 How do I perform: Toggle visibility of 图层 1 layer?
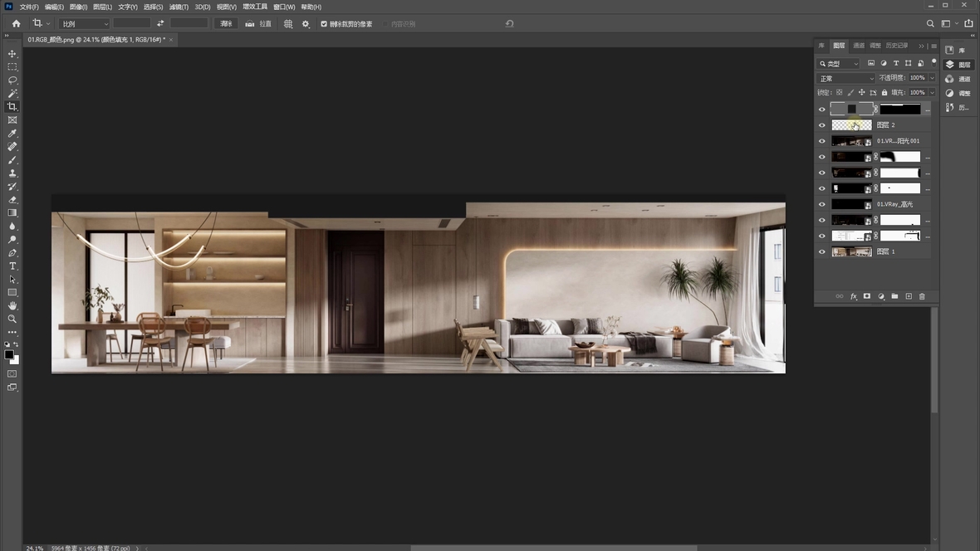[x=822, y=252]
